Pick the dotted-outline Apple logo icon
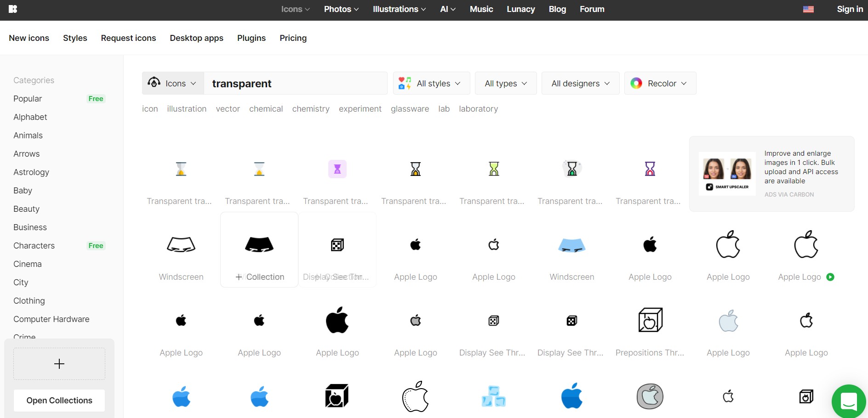868x418 pixels. point(416,396)
